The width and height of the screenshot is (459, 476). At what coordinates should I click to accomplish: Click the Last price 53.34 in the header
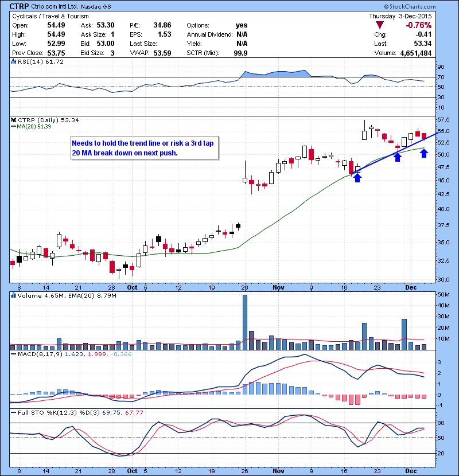coord(422,44)
